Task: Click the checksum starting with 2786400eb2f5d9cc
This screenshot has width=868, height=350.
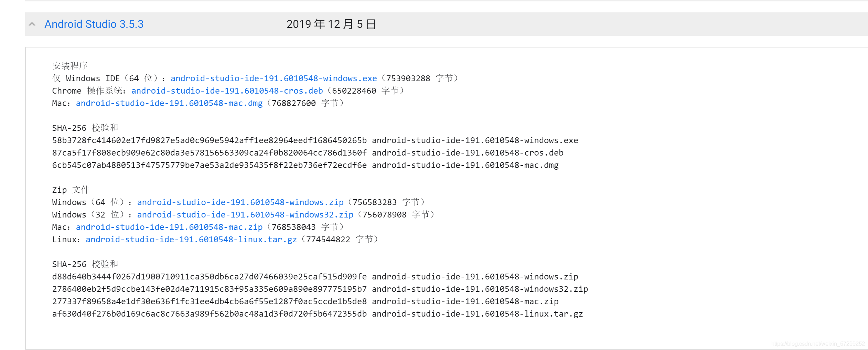Action: (210, 289)
